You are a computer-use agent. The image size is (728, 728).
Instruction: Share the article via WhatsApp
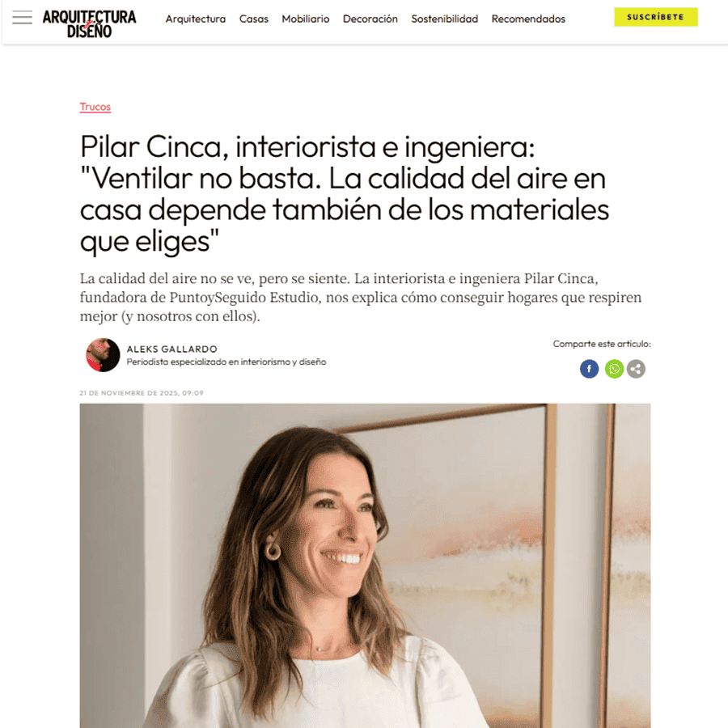click(x=614, y=369)
